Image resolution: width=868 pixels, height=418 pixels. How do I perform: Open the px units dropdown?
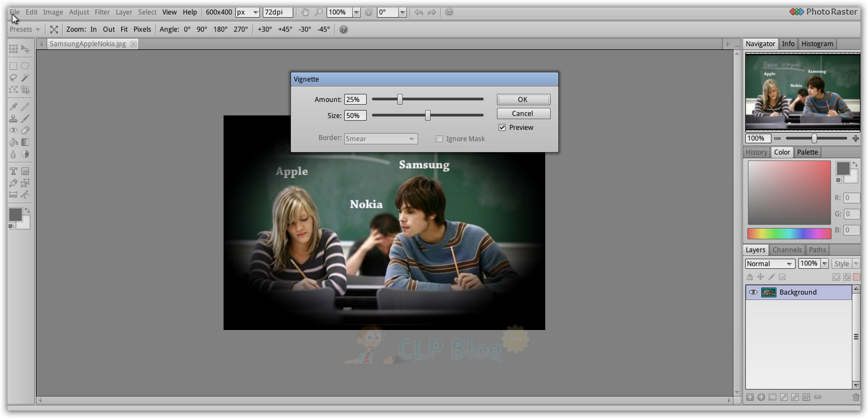[247, 12]
